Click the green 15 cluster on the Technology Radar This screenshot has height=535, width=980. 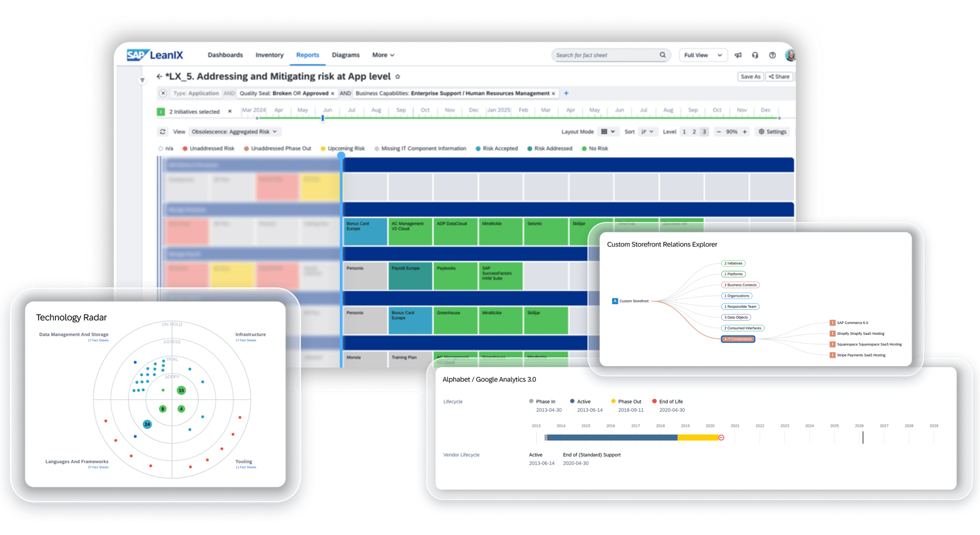(181, 390)
